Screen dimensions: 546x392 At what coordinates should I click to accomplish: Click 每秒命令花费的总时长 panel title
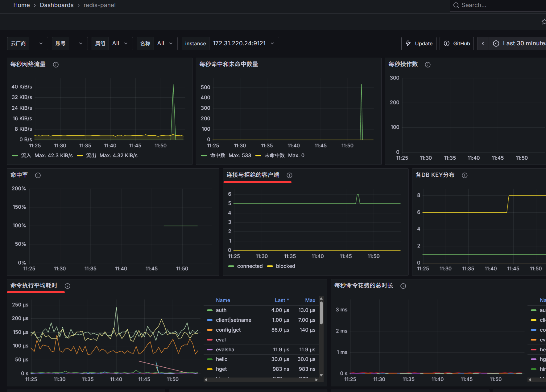pyautogui.click(x=364, y=285)
